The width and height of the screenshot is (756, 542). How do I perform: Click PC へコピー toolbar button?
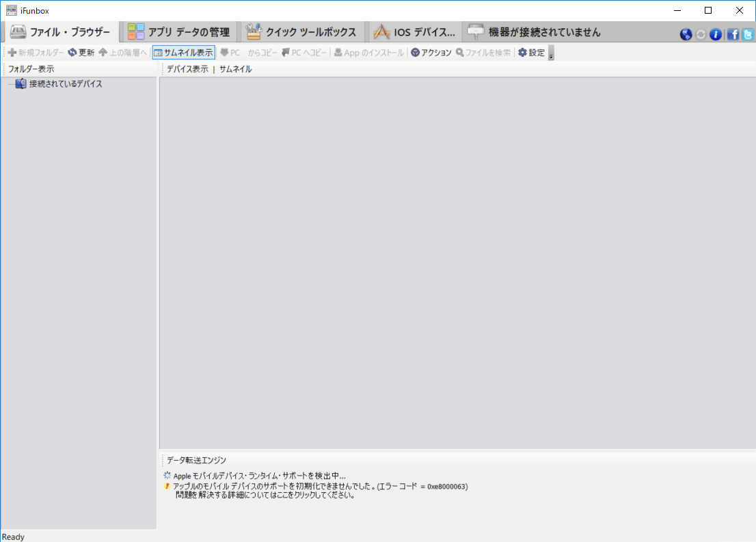coord(304,52)
